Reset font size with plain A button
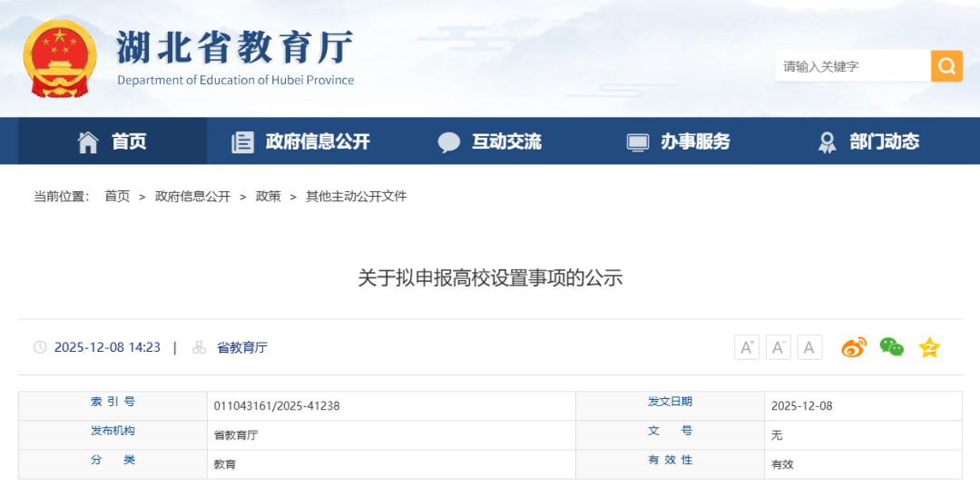980x495 pixels. [x=809, y=347]
